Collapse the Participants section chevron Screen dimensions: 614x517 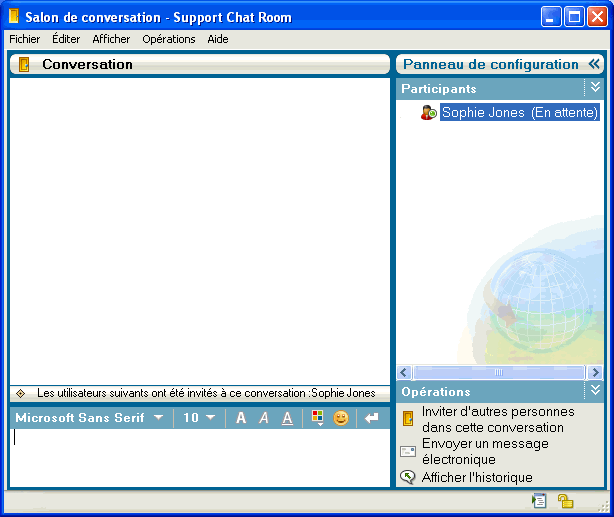point(595,88)
